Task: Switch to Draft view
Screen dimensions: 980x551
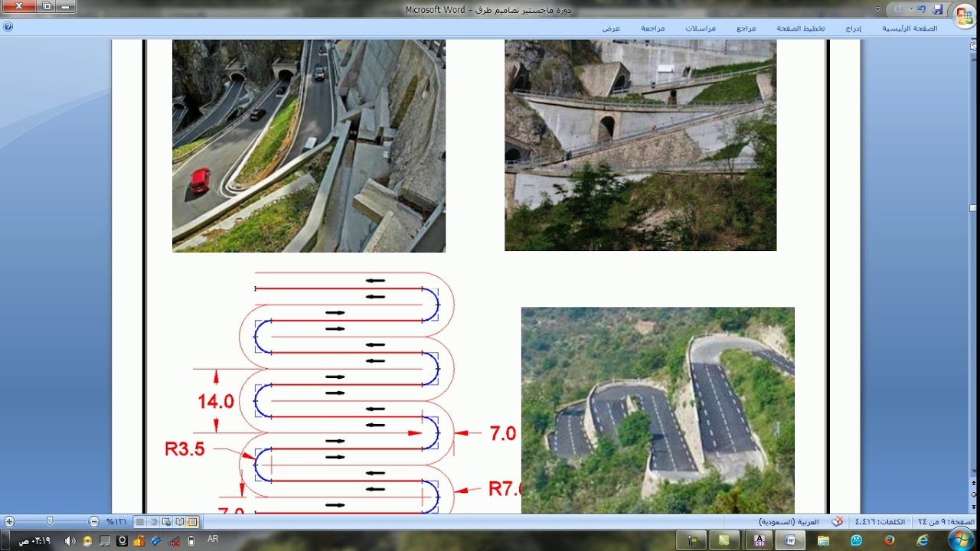Action: pos(140,522)
